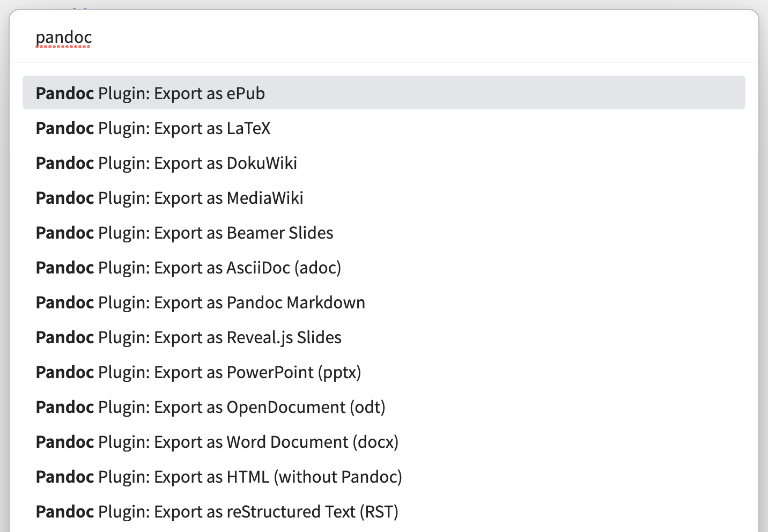Choose Export as HTML (without Pandoc)
This screenshot has width=768, height=532.
tap(219, 477)
